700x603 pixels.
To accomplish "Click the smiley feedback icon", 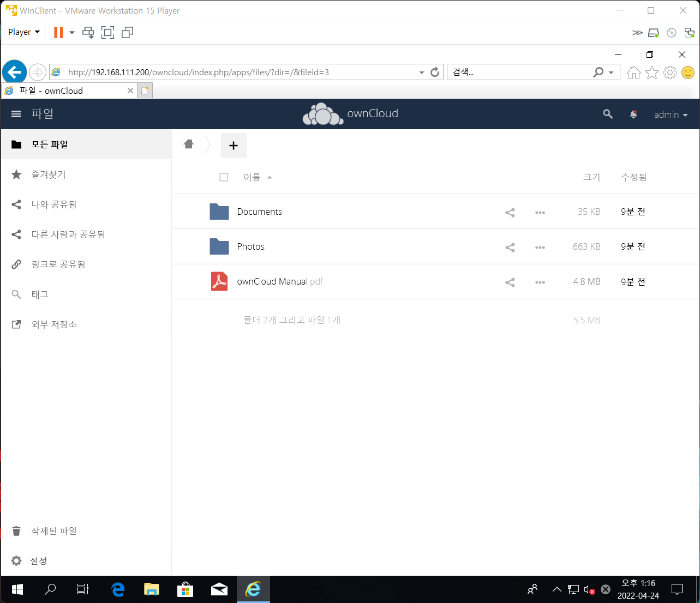I will point(688,73).
